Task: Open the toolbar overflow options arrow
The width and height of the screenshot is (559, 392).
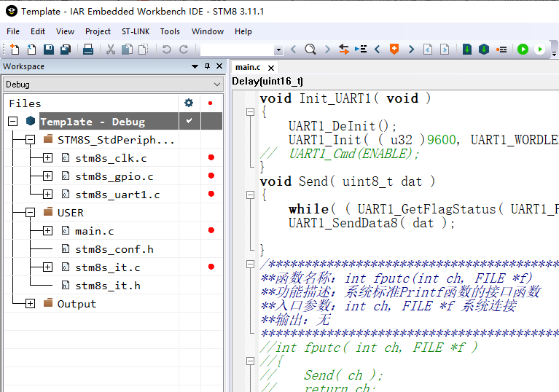Action: click(554, 54)
